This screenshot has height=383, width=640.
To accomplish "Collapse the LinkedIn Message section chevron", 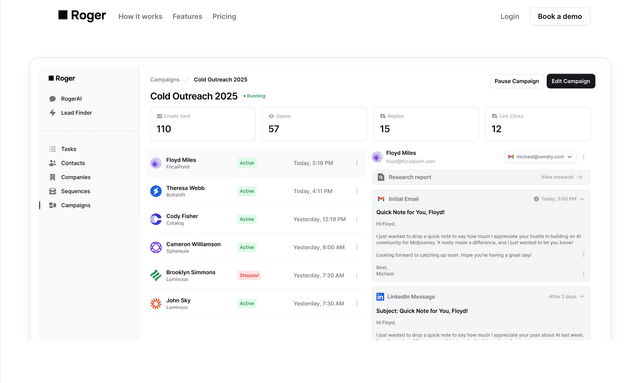I will [x=582, y=296].
